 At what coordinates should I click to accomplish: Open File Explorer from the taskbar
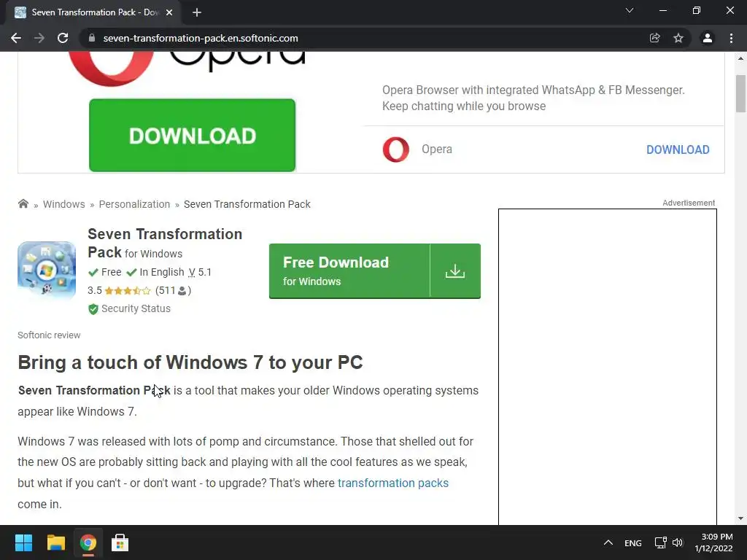click(55, 542)
